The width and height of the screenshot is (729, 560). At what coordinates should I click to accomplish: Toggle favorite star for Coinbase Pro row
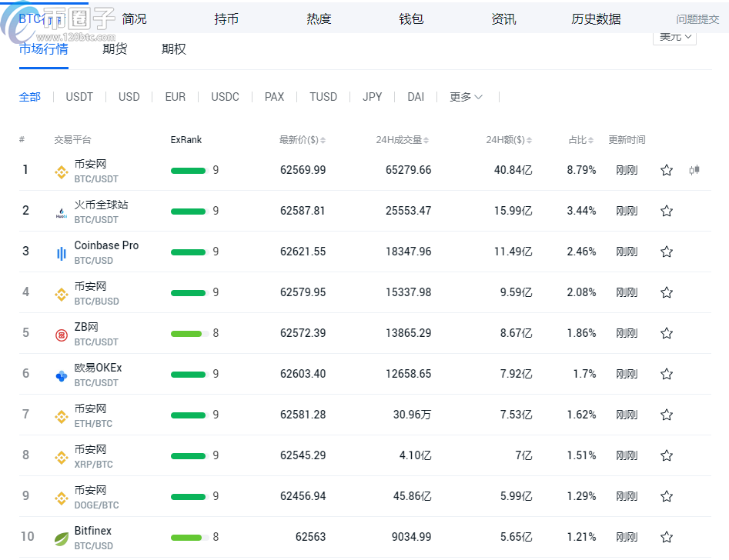(x=667, y=252)
